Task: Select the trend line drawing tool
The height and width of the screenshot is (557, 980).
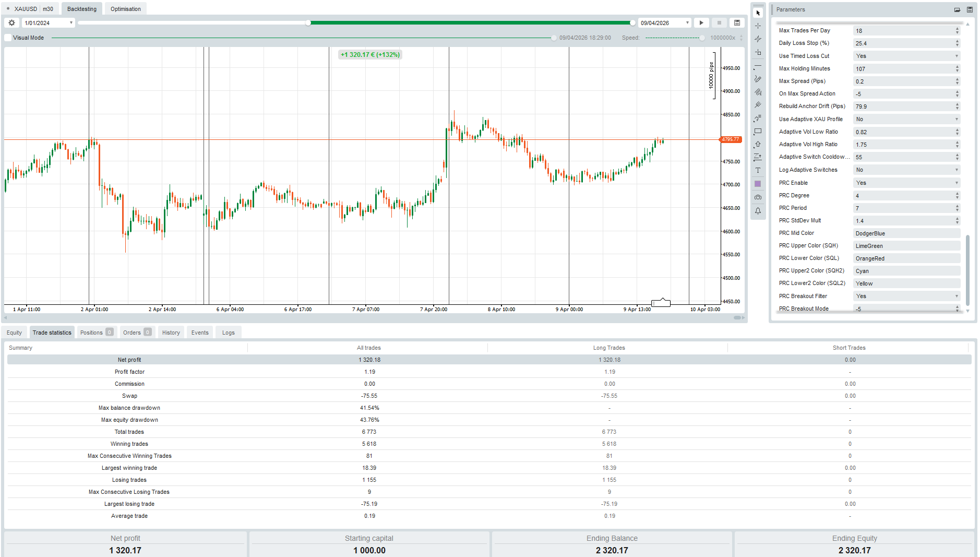Action: (x=758, y=66)
